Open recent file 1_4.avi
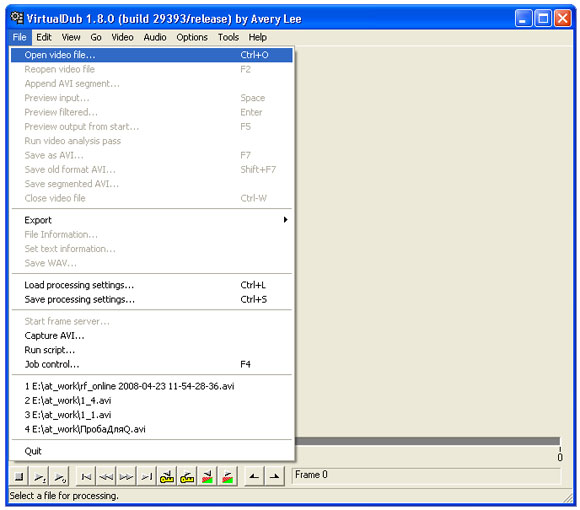Image resolution: width=580 pixels, height=510 pixels. click(x=152, y=401)
